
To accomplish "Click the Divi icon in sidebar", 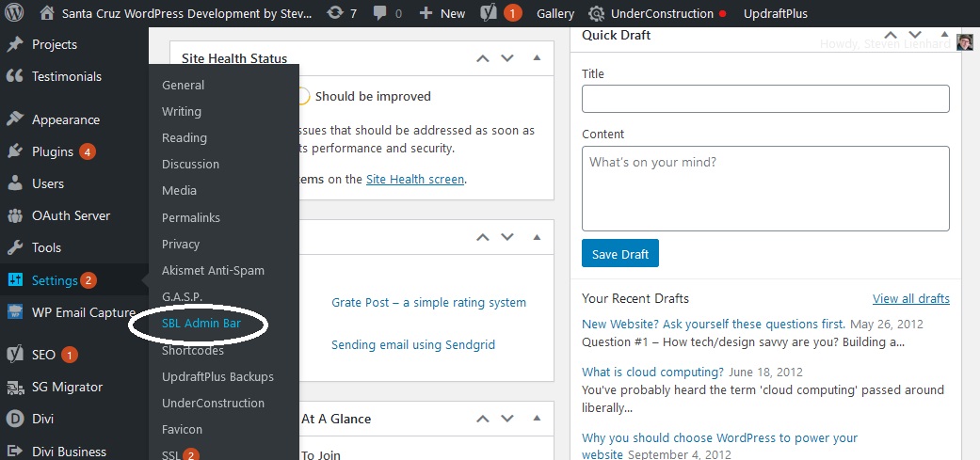I will [15, 420].
